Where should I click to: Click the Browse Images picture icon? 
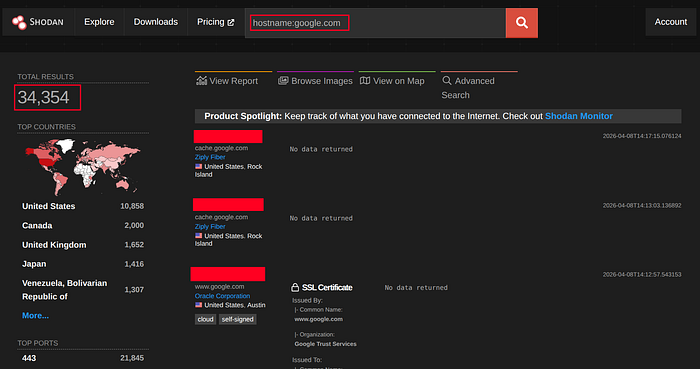[x=283, y=81]
